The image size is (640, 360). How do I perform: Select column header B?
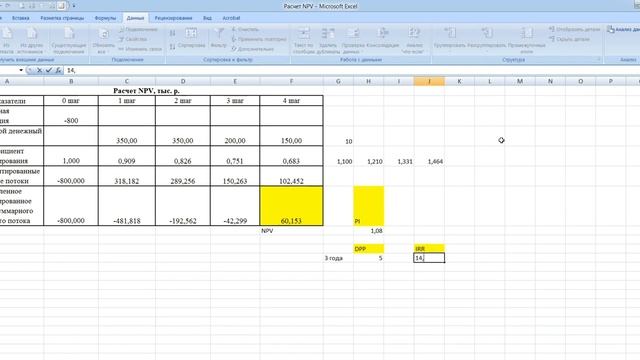point(71,81)
